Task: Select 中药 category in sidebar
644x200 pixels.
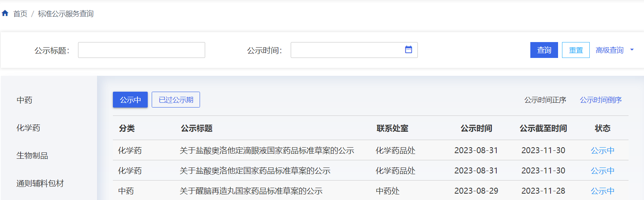Action: coord(25,100)
